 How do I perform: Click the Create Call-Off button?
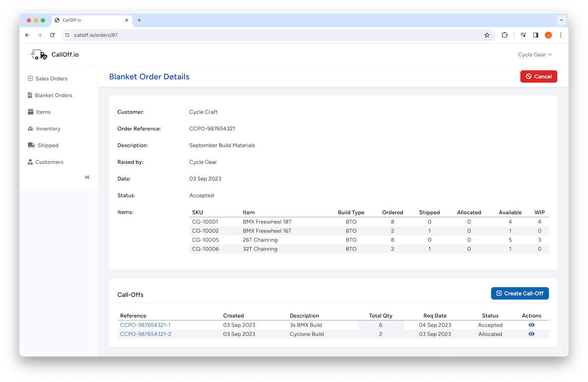coord(520,293)
